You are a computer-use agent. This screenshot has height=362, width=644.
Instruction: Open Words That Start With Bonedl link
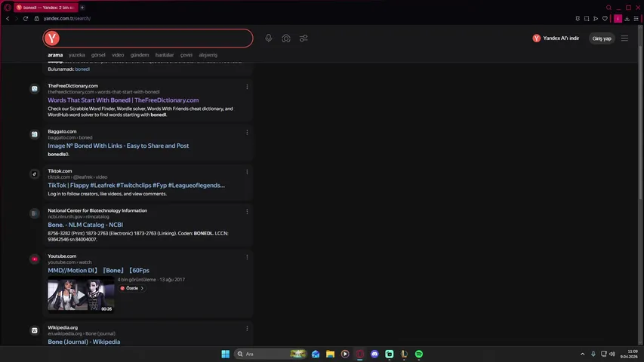pyautogui.click(x=123, y=100)
